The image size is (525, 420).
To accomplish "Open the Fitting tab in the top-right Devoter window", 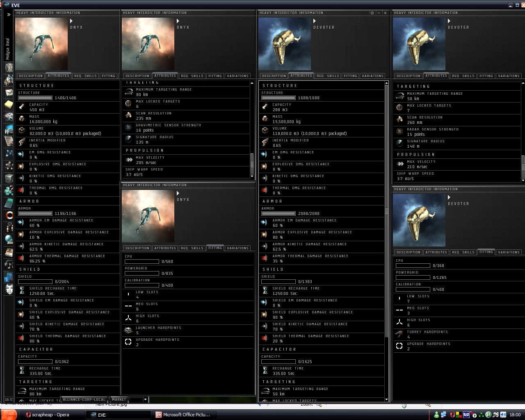I will (486, 76).
